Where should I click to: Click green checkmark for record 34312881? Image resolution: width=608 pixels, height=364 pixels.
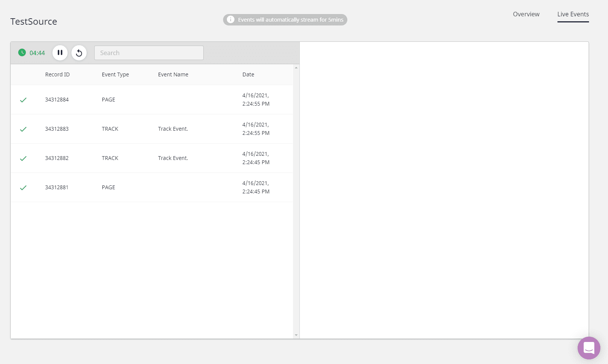pyautogui.click(x=23, y=188)
